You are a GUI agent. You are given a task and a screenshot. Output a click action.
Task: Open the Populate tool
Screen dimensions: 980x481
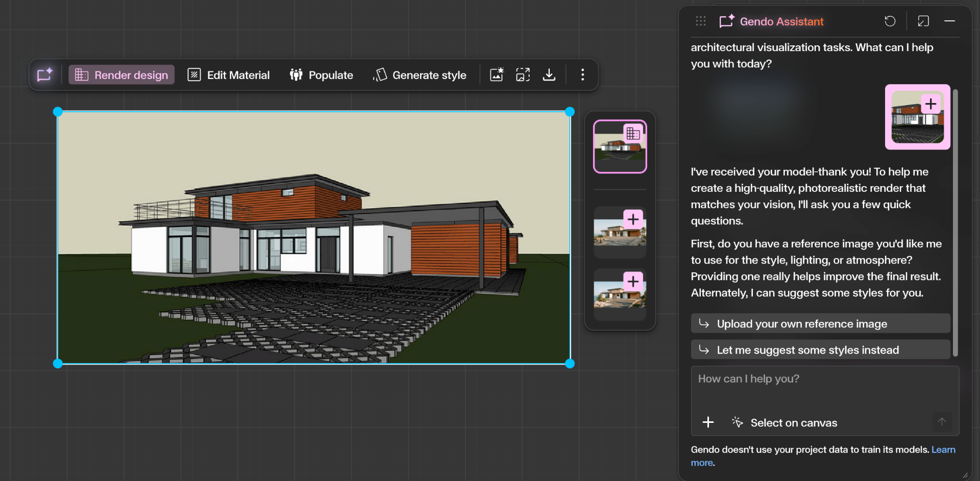[x=321, y=74]
